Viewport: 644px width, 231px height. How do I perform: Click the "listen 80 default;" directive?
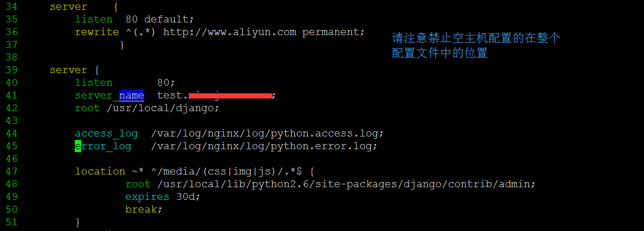pyautogui.click(x=137, y=19)
